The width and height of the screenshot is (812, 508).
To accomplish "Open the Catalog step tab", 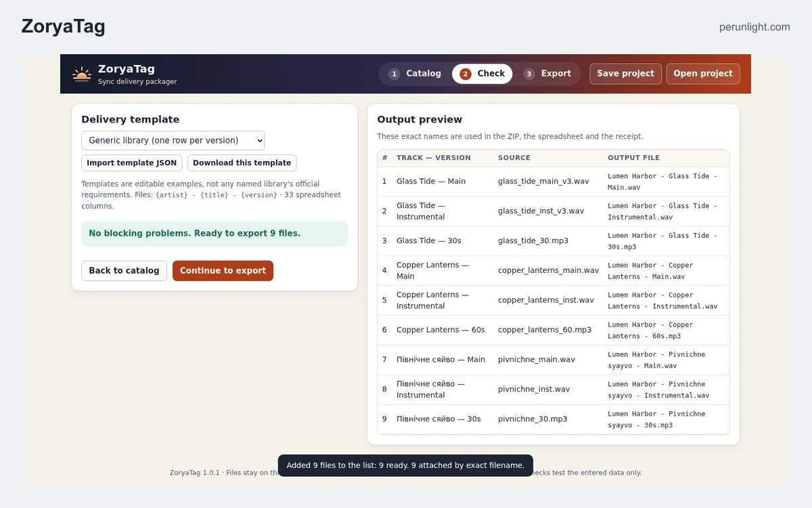I will pyautogui.click(x=415, y=74).
